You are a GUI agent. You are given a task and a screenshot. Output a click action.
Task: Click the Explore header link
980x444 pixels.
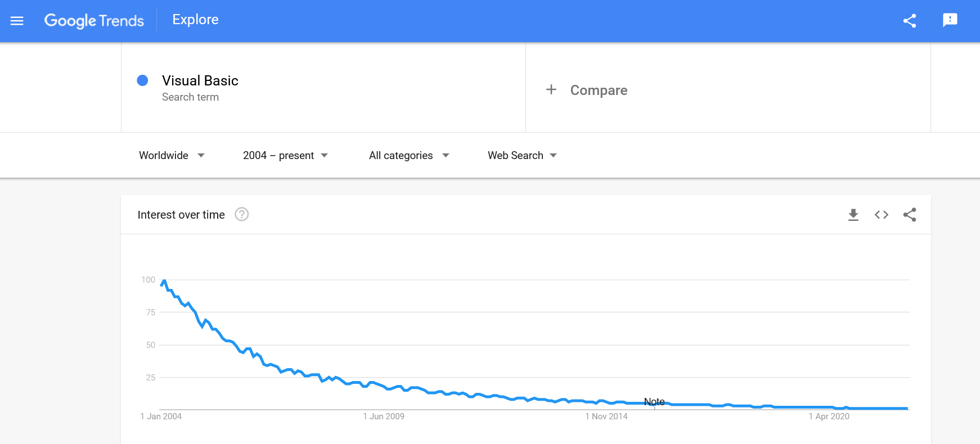195,20
